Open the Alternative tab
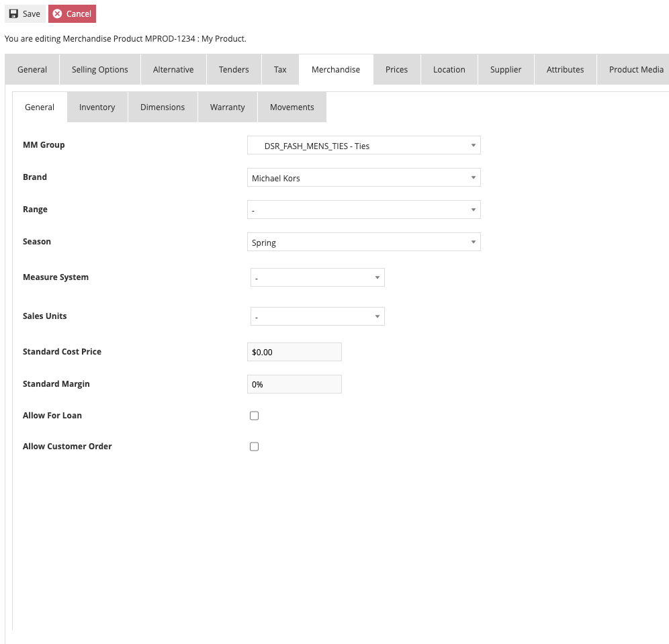This screenshot has width=669, height=644. pos(173,70)
